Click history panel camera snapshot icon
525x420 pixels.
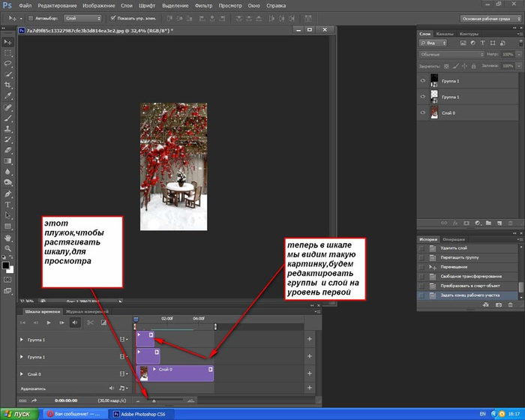pos(499,304)
